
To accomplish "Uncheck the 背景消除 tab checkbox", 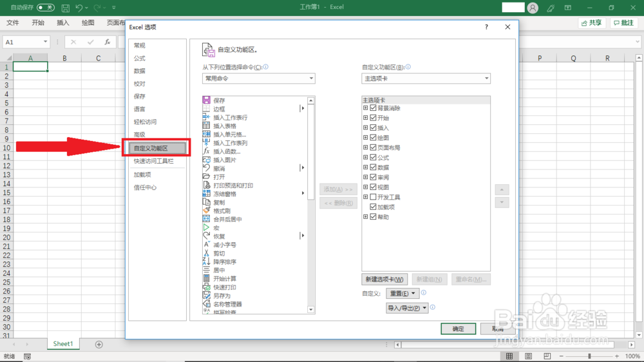I will [373, 108].
